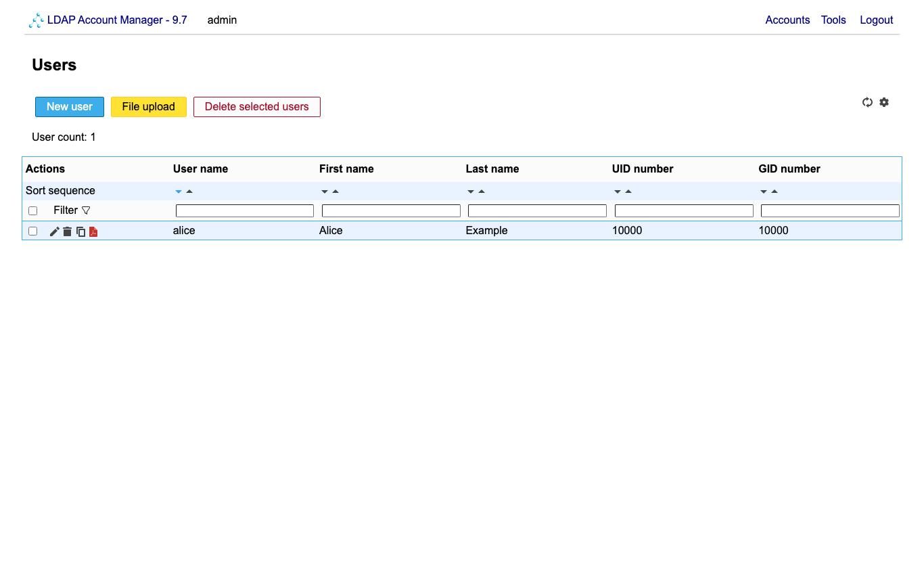Sort First name descending arrow
924x582 pixels.
pos(325,192)
